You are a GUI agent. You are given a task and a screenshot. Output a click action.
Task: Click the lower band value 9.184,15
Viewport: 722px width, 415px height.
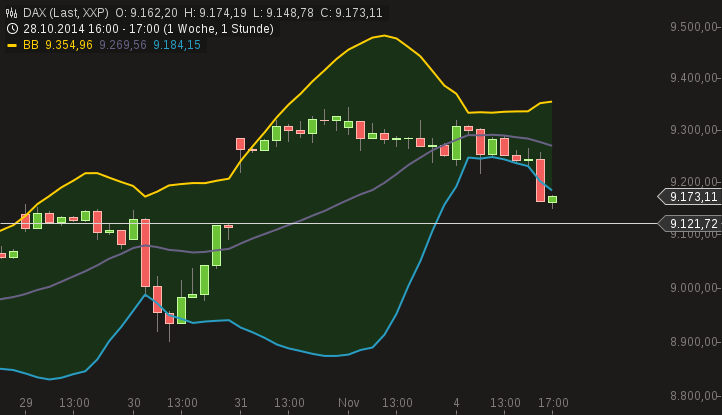177,45
